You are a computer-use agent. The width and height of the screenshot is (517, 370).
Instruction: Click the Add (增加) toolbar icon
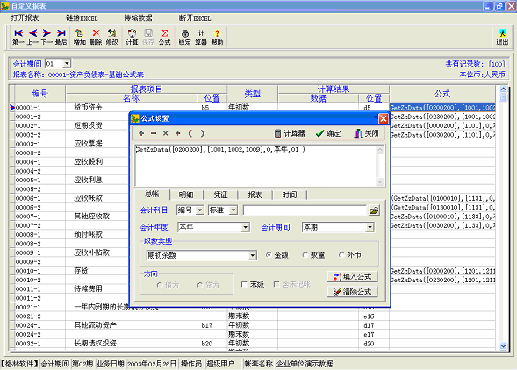(x=79, y=37)
